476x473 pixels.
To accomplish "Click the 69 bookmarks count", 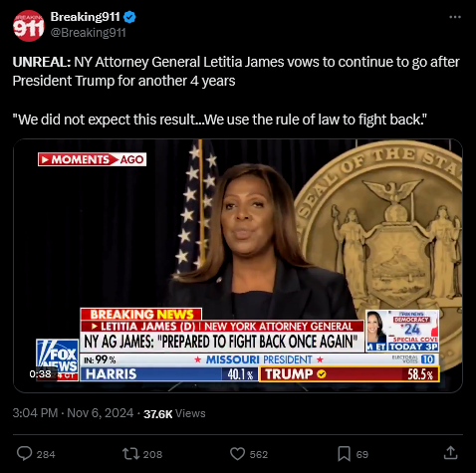I will (x=362, y=454).
